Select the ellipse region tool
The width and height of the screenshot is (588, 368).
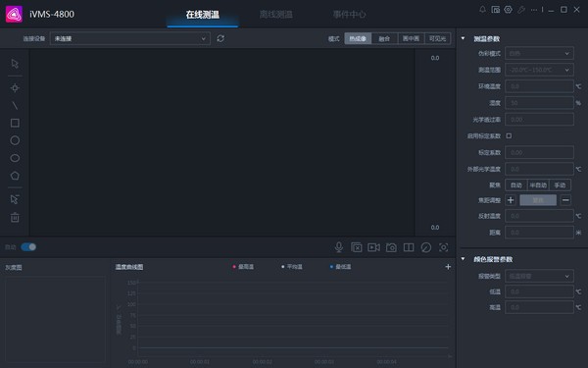(15, 158)
